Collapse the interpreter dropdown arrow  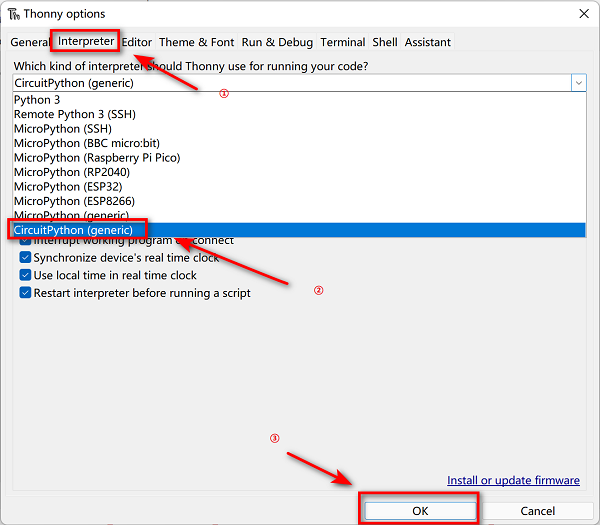(579, 83)
